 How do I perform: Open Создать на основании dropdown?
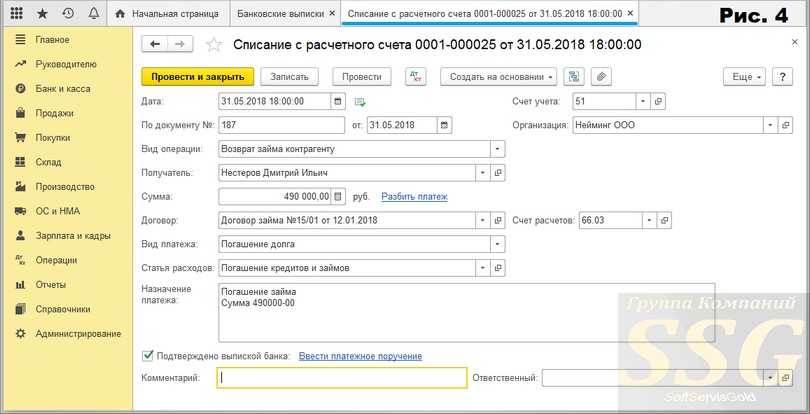[x=499, y=76]
